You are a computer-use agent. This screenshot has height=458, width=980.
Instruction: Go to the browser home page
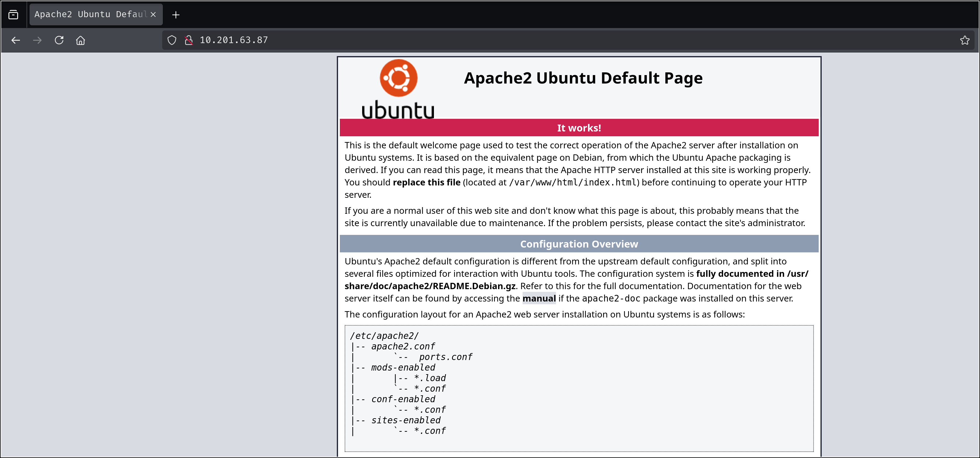[x=80, y=40]
